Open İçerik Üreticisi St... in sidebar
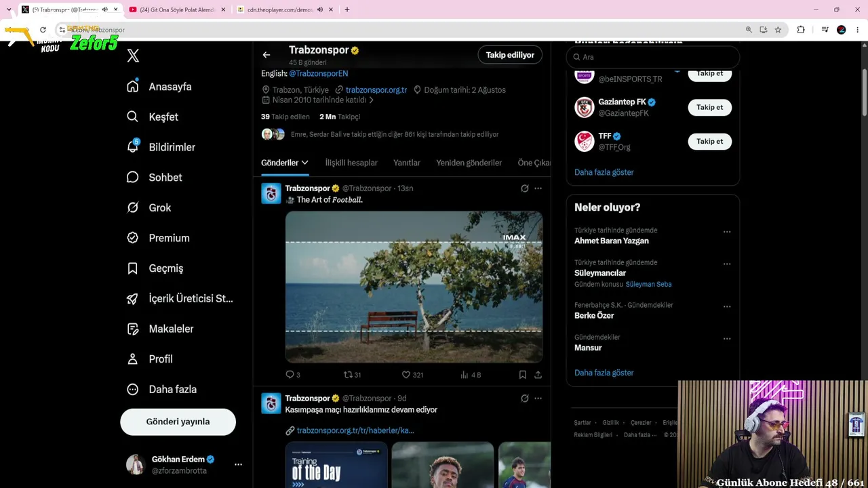868x488 pixels. tap(180, 298)
